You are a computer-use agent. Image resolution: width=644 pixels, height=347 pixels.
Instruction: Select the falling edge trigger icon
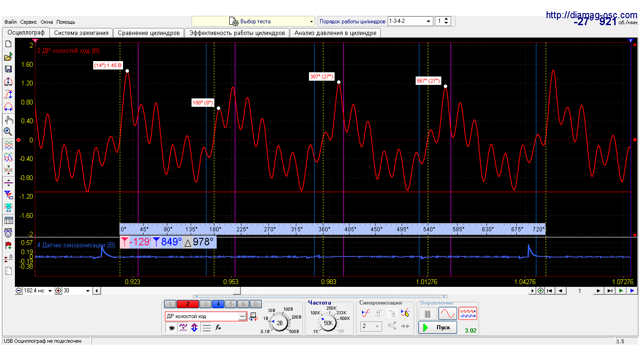(392, 313)
